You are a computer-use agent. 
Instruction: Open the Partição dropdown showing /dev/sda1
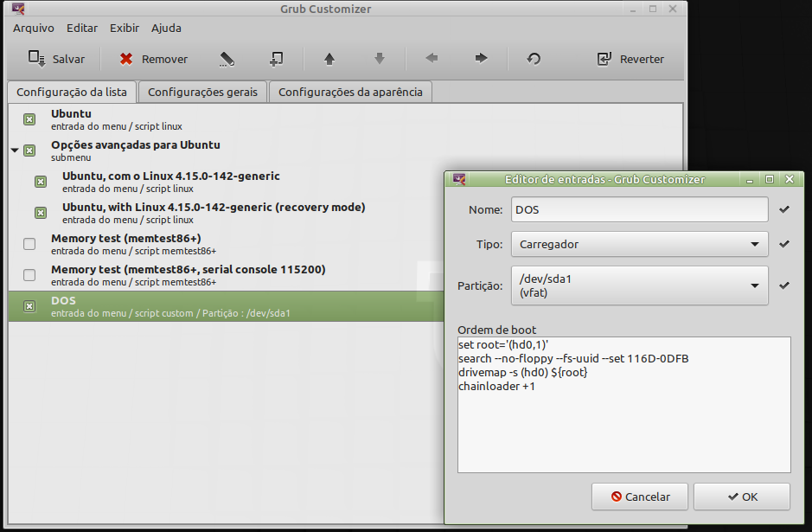[640, 285]
